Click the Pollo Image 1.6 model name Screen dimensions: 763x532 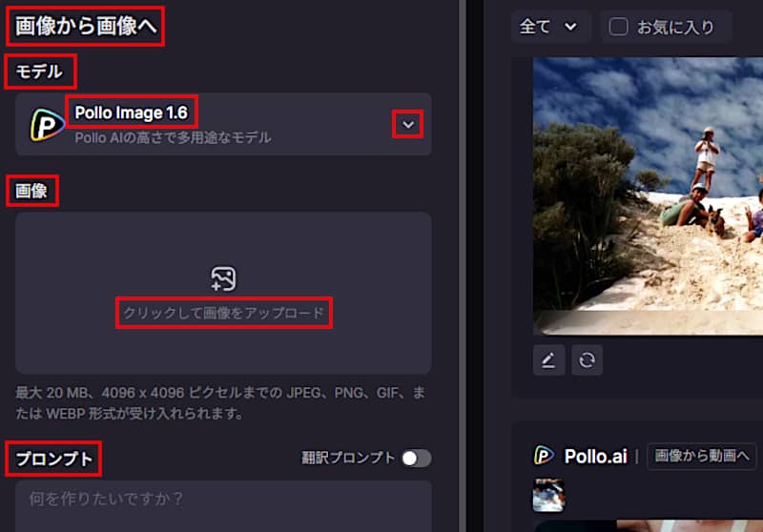click(131, 113)
